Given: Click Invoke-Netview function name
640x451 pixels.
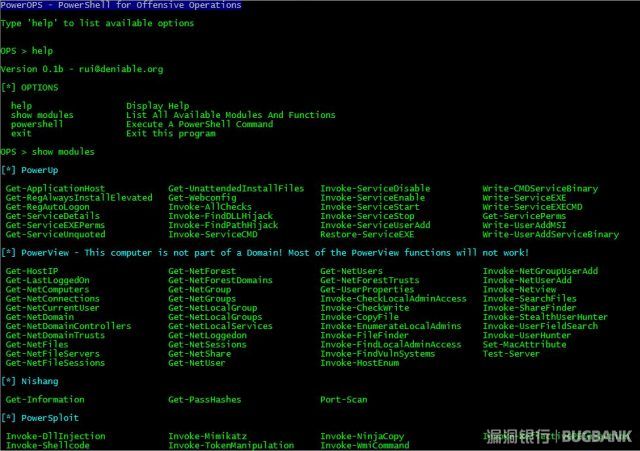Looking at the screenshot, I should (x=519, y=289).
